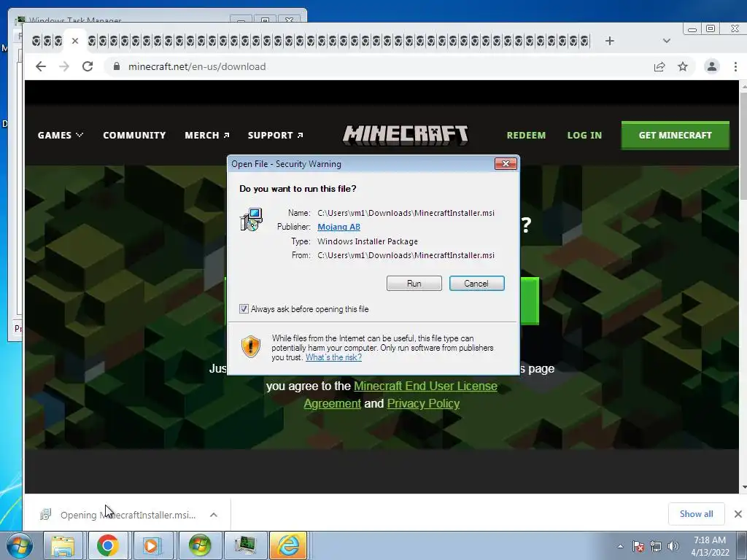This screenshot has height=560, width=747.
Task: Open the What's the risk? link
Action: click(333, 357)
